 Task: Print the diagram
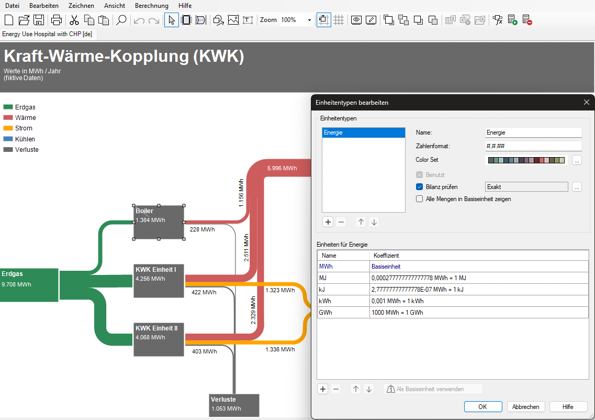click(57, 20)
